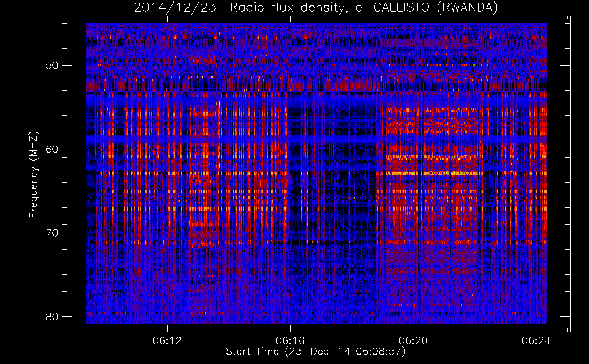Image resolution: width=589 pixels, height=364 pixels.
Task: Click the 06:16 time tick label
Action: click(x=290, y=341)
